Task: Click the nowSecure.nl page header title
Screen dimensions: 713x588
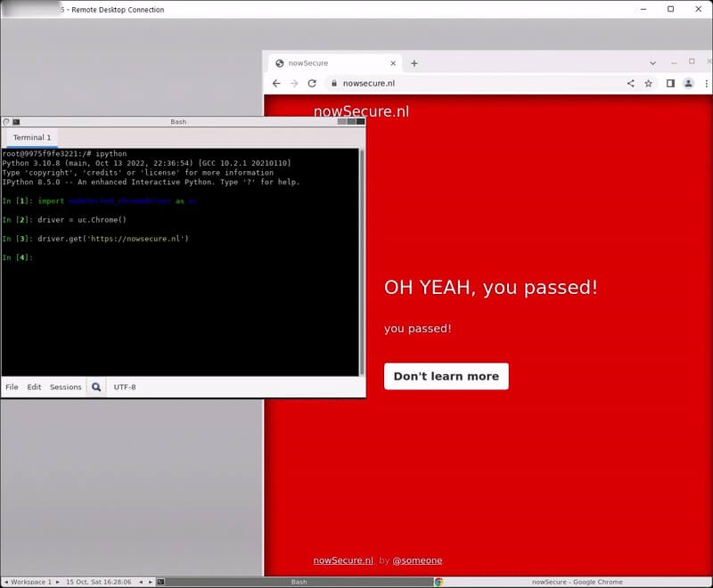Action: 361,111
